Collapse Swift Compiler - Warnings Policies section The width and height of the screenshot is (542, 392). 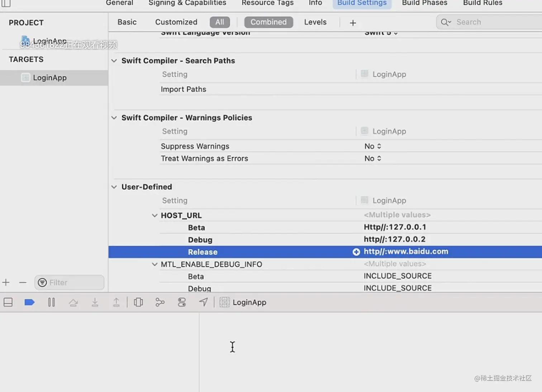[114, 118]
